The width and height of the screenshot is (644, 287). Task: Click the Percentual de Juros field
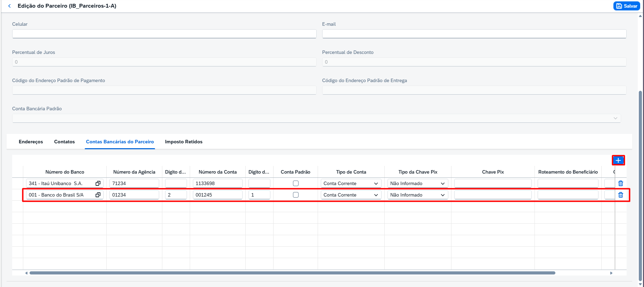pyautogui.click(x=164, y=62)
